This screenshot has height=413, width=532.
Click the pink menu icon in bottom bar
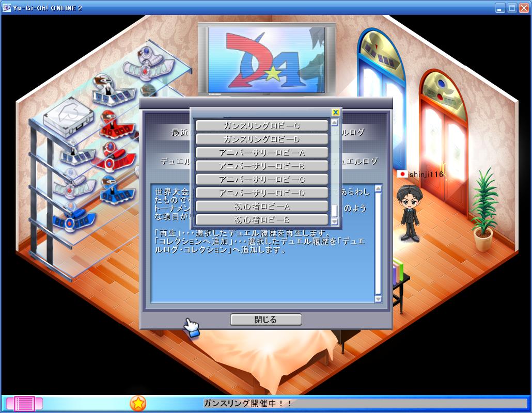[x=24, y=404]
